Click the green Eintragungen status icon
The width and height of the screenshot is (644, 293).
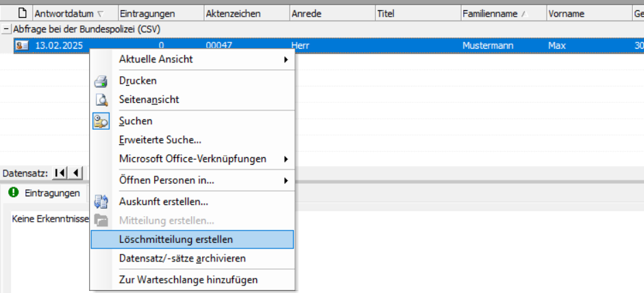click(12, 194)
